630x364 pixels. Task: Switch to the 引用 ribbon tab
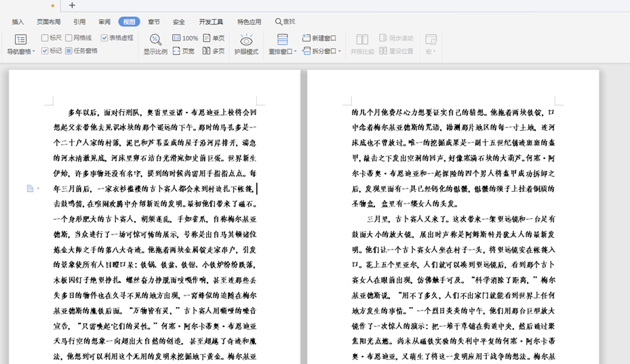79,22
